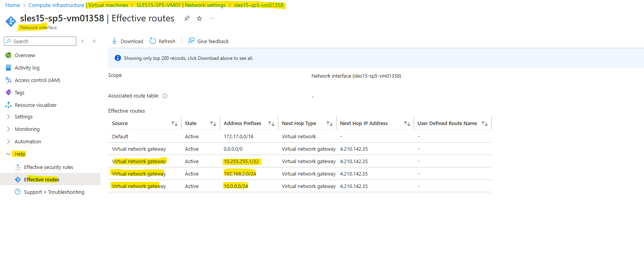This screenshot has height=254, width=644.
Task: Open Compute infrastructure breadcrumb link
Action: 56,5
